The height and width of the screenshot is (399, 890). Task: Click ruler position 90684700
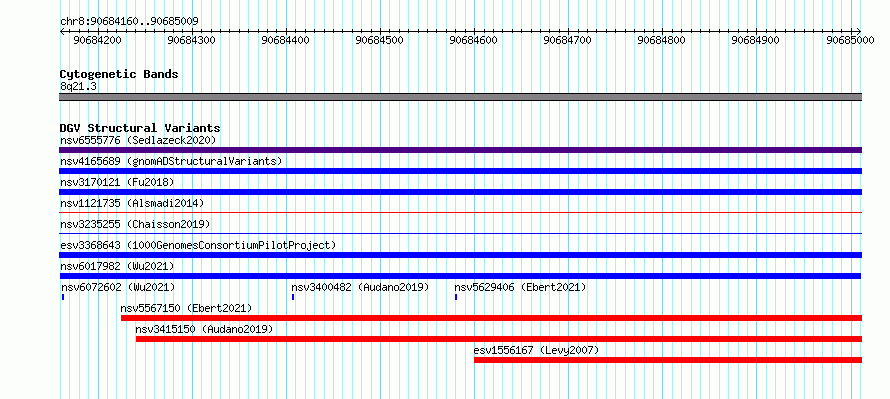(x=568, y=40)
